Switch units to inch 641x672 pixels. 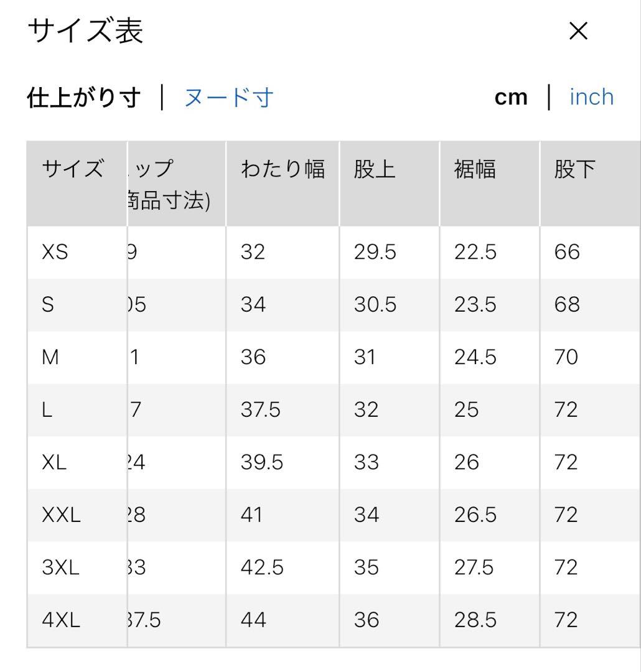592,97
